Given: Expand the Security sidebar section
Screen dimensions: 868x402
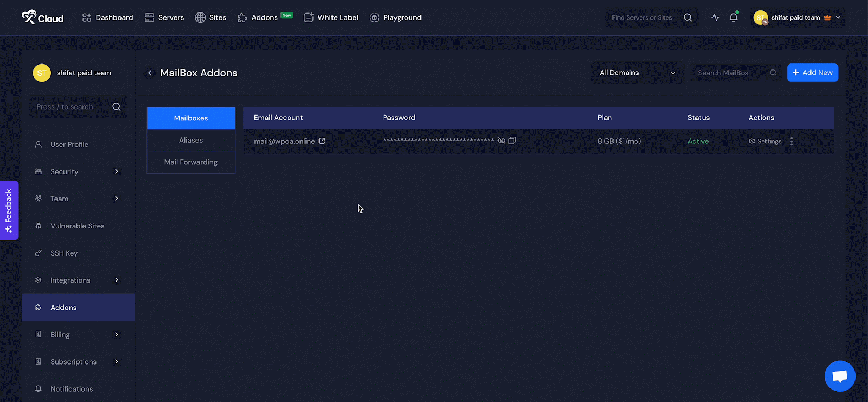Looking at the screenshot, I should pos(116,171).
